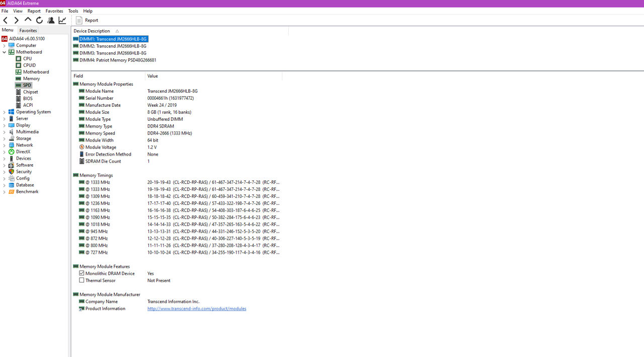Click the Software icon in tree

[x=11, y=165]
